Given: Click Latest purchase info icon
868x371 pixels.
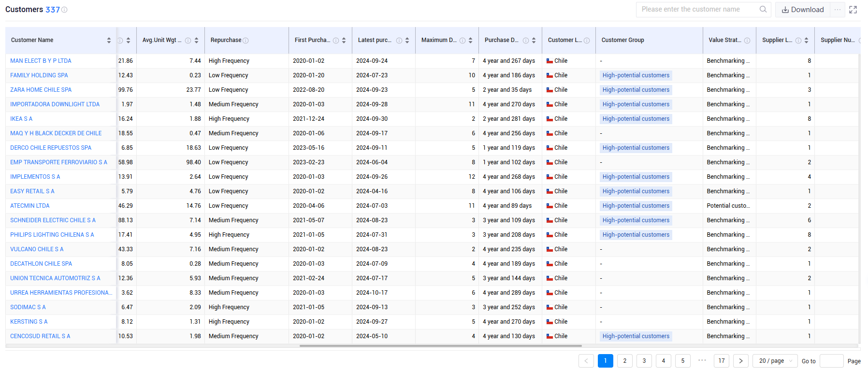Looking at the screenshot, I should point(399,41).
